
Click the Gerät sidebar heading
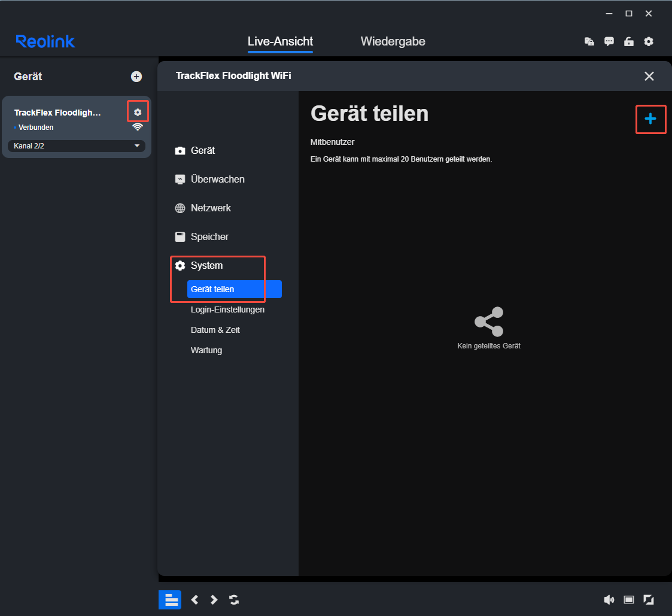(x=28, y=76)
